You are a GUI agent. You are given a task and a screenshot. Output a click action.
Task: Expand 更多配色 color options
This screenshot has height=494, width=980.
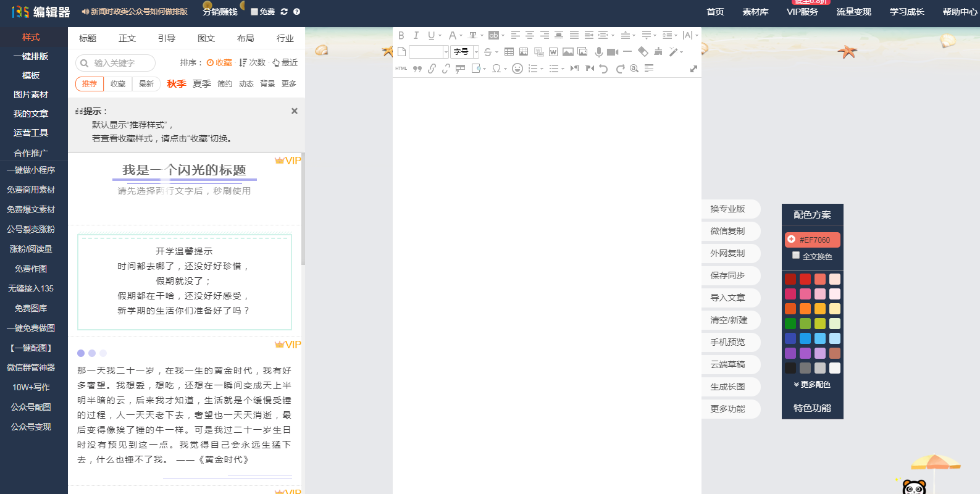coord(812,385)
